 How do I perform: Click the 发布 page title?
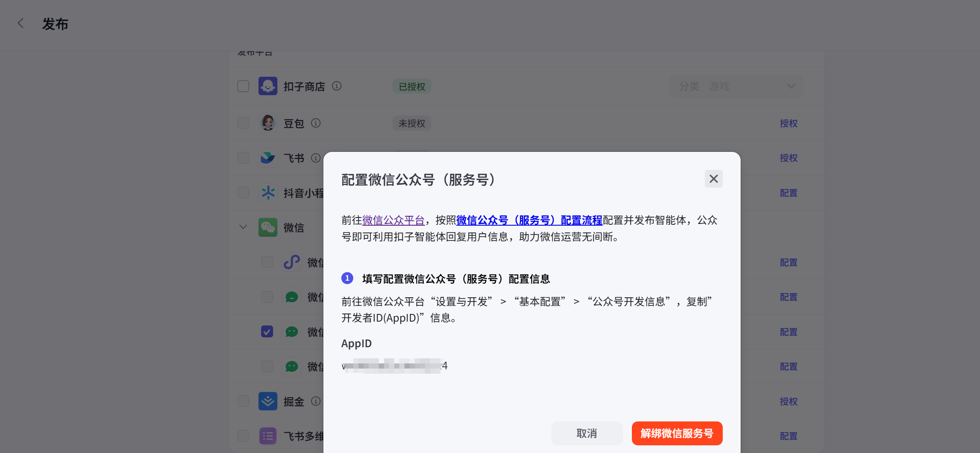point(55,24)
